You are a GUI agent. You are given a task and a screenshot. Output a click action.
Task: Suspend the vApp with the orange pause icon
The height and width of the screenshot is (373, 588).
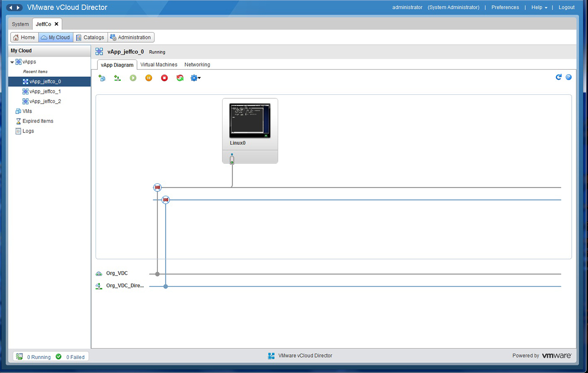pyautogui.click(x=149, y=78)
